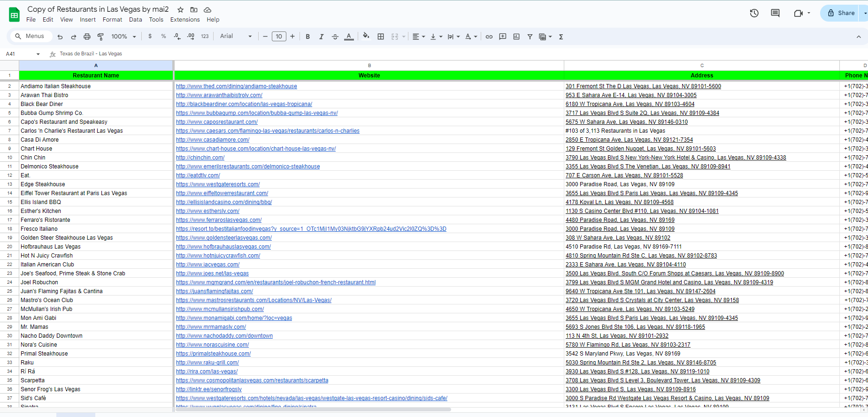Open the Data menu
This screenshot has width=868, height=417.
click(x=136, y=20)
